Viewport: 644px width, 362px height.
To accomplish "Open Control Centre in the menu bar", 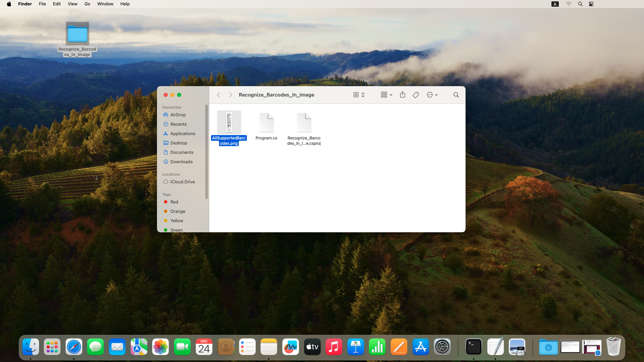I will (x=591, y=4).
